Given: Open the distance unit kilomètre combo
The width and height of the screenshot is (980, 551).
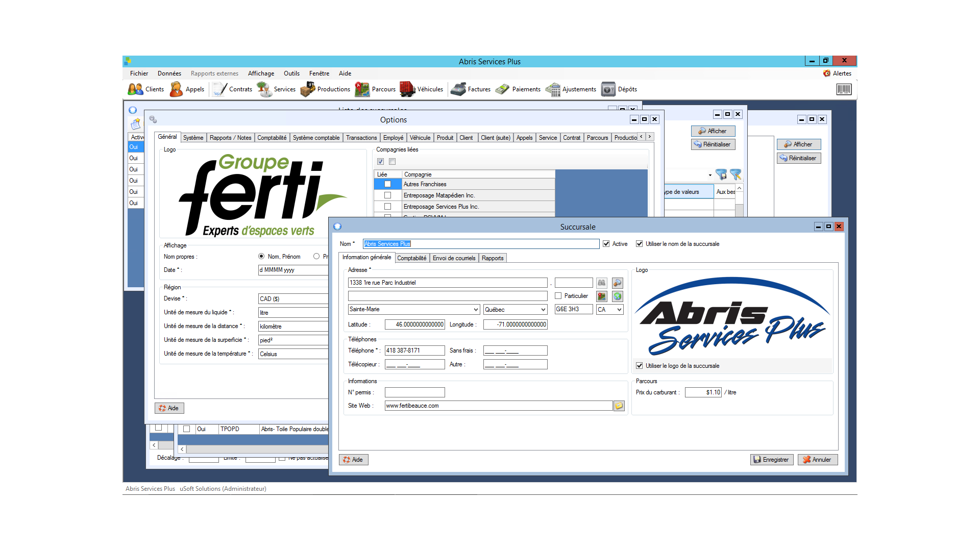Looking at the screenshot, I should point(293,327).
